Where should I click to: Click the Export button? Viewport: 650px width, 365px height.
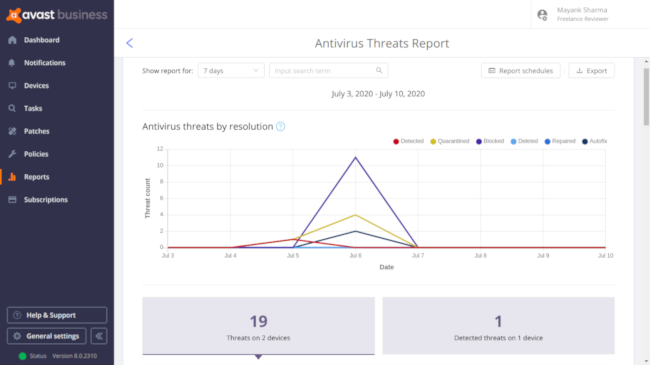(x=592, y=71)
